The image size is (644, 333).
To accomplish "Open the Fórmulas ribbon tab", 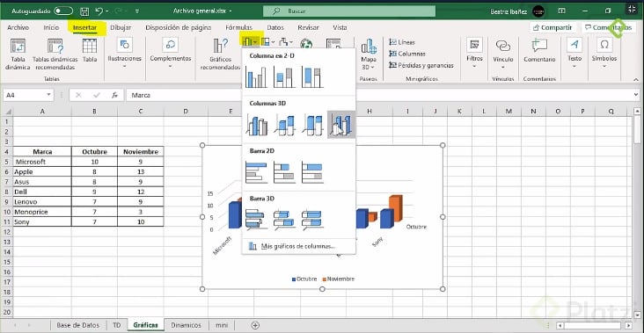I will [x=238, y=27].
